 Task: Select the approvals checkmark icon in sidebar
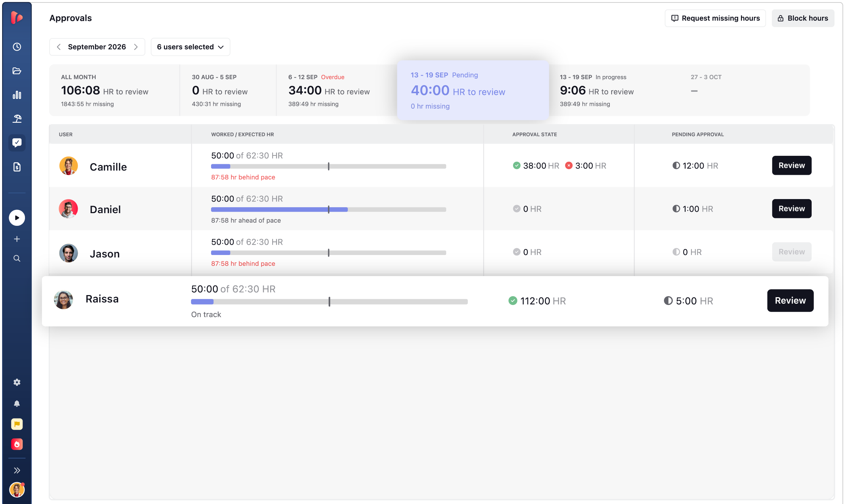click(17, 142)
